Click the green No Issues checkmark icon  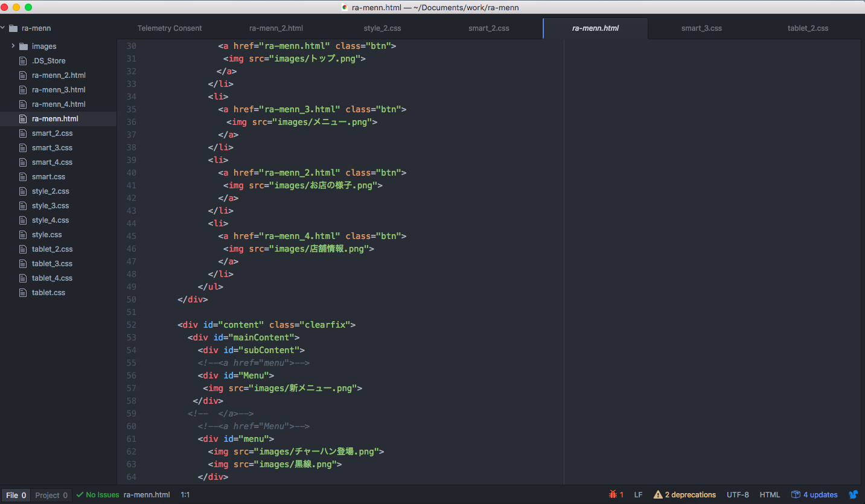[x=80, y=495]
